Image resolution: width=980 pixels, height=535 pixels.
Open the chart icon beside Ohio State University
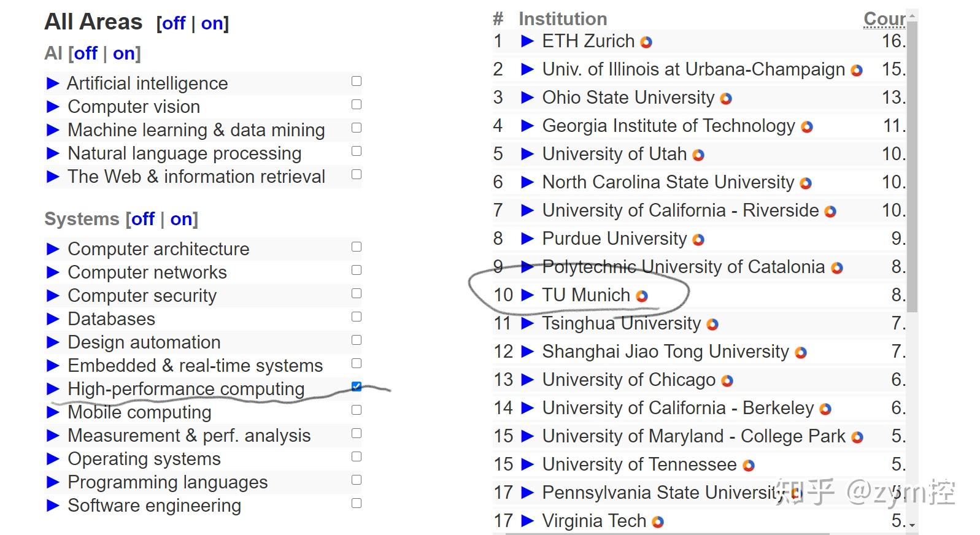pyautogui.click(x=726, y=99)
